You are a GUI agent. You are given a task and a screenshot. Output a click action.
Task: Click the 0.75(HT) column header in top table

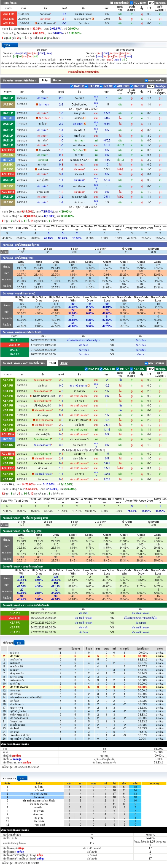(160, 8)
